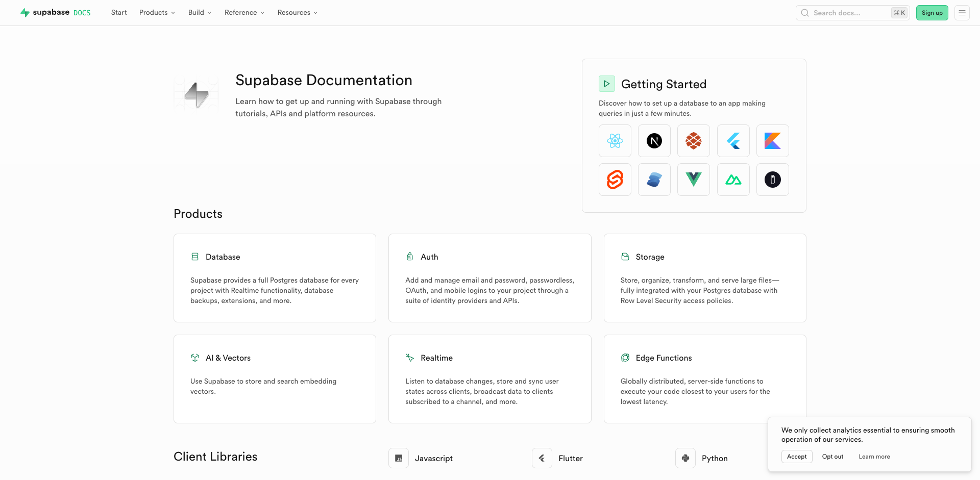
Task: Click the Python client library icon
Action: click(685, 458)
